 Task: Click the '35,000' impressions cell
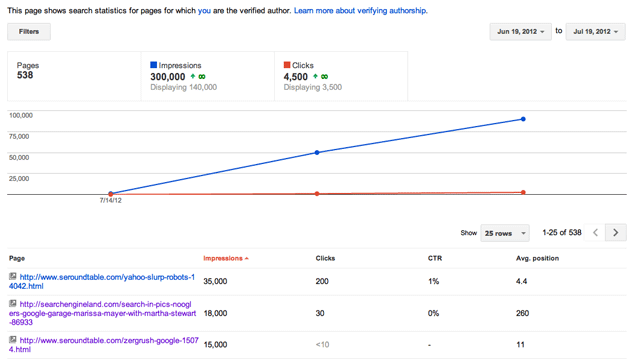215,281
